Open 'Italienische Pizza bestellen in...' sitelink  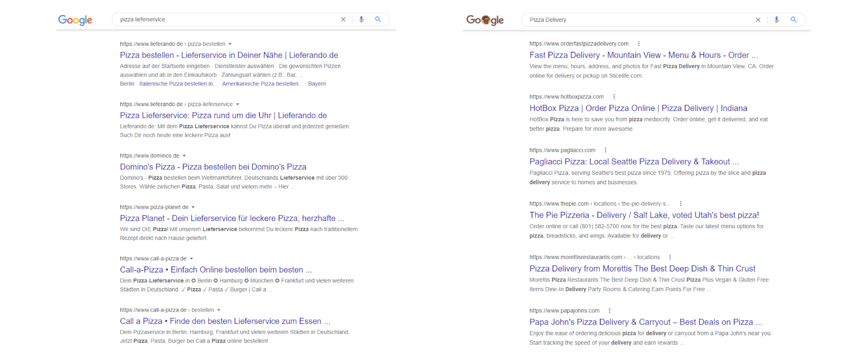[x=178, y=84]
